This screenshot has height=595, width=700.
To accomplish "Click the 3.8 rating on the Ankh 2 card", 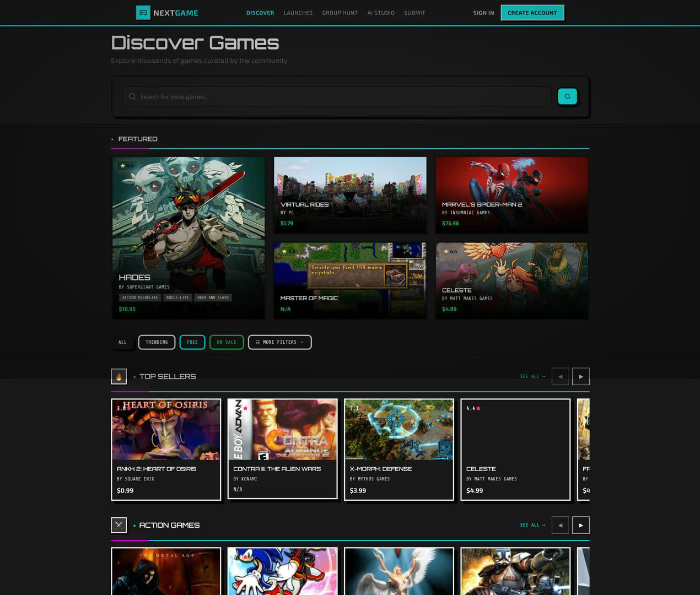I will click(x=123, y=408).
